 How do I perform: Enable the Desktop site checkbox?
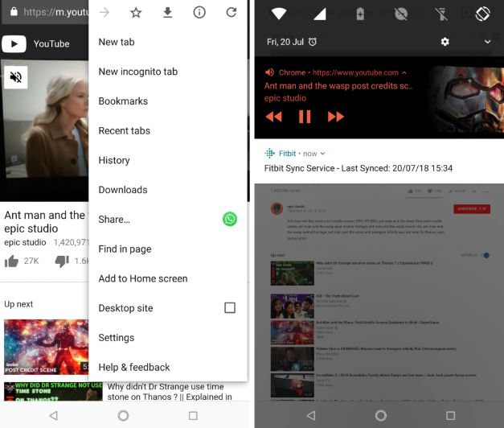(x=230, y=308)
